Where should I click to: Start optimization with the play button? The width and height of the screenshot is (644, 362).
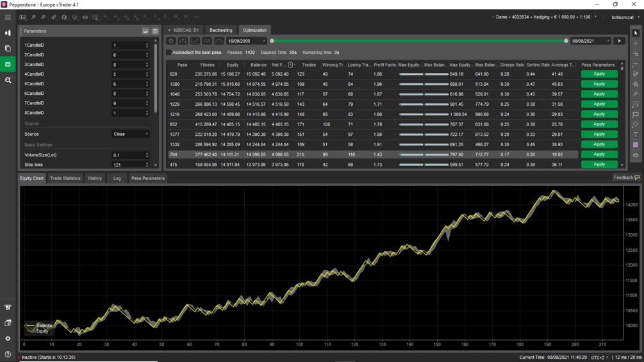(x=620, y=41)
